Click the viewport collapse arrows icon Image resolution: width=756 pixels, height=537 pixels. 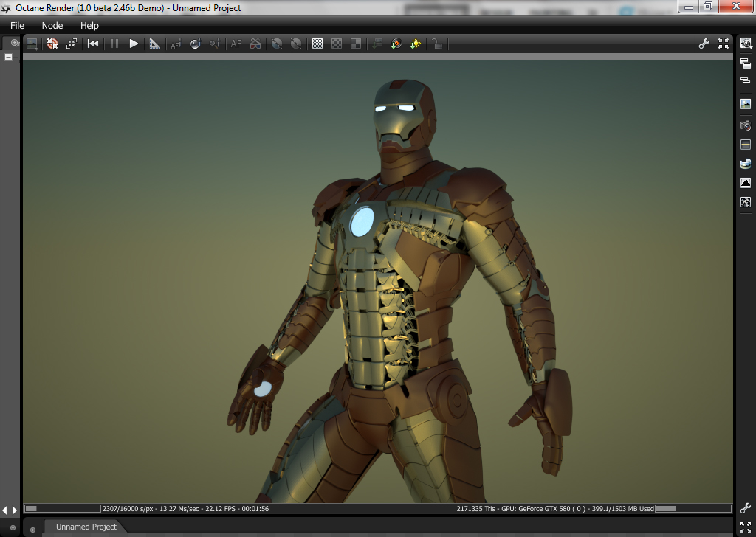[724, 44]
